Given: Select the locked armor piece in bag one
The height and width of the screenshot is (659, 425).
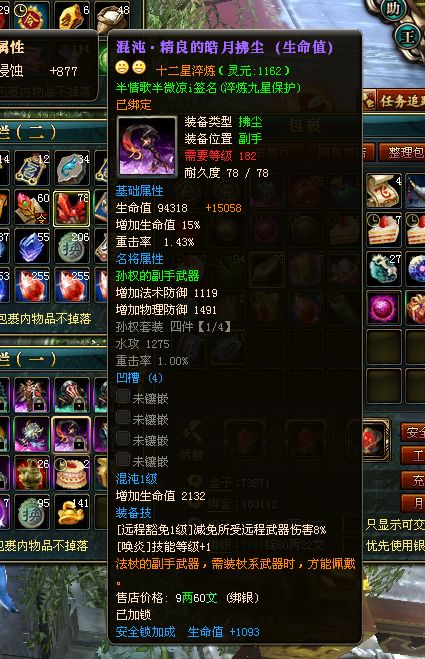Looking at the screenshot, I should coord(32,395).
